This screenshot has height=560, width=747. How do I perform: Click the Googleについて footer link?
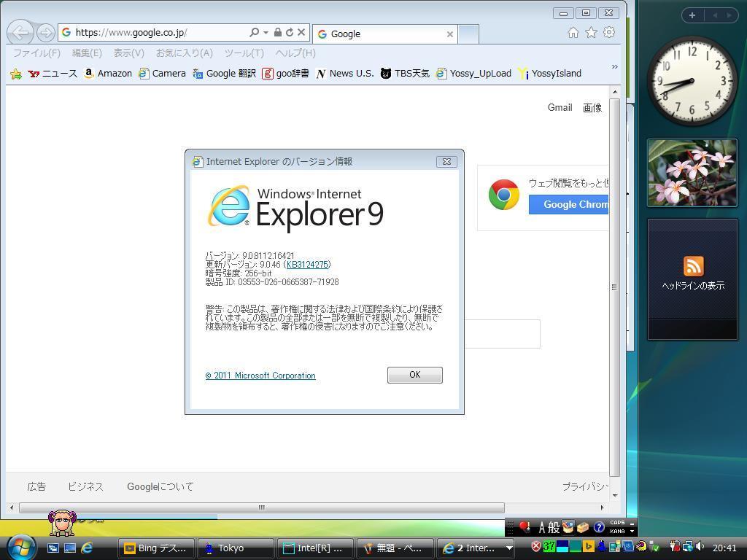pyautogui.click(x=160, y=486)
